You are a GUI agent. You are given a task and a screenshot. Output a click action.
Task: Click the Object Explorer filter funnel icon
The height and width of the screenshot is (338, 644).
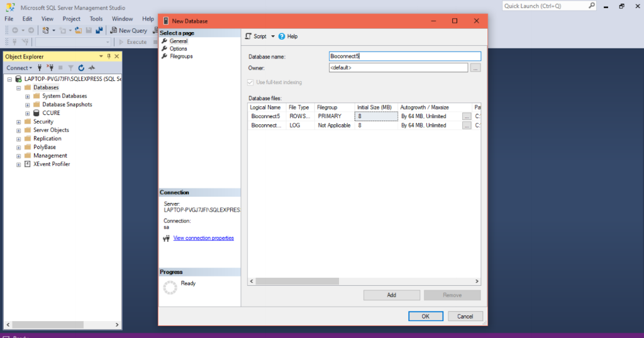pos(70,68)
